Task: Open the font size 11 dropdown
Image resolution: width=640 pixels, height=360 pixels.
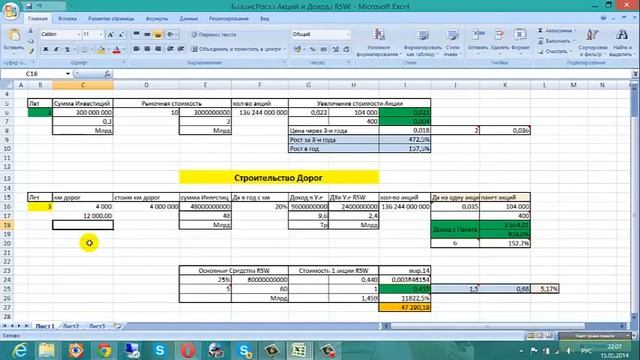Action: (101, 35)
